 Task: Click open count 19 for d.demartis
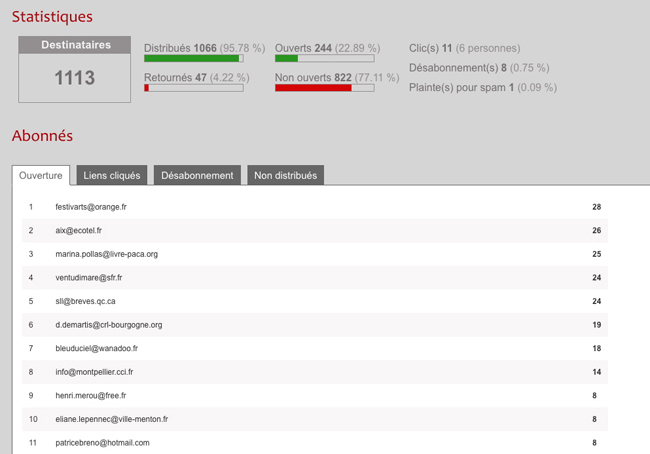pyautogui.click(x=597, y=325)
